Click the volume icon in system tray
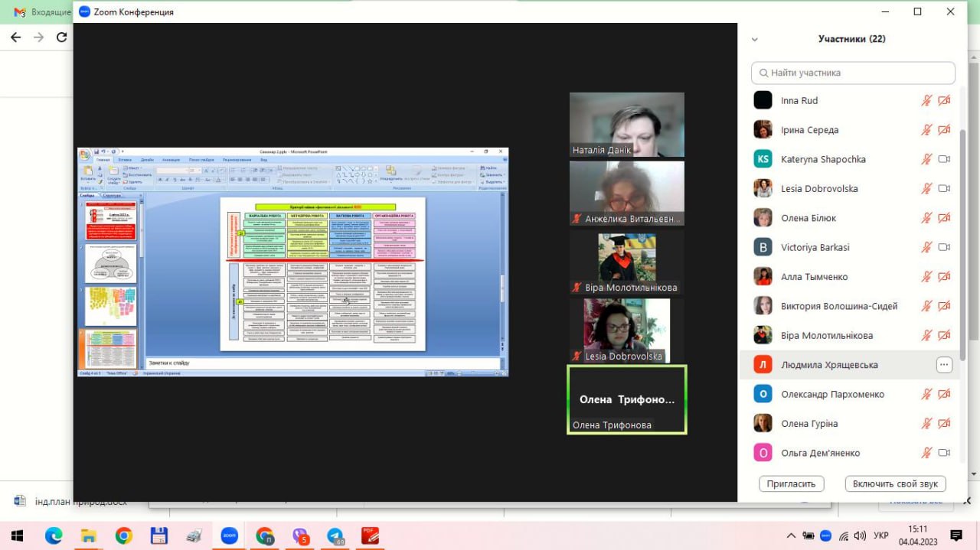 860,535
